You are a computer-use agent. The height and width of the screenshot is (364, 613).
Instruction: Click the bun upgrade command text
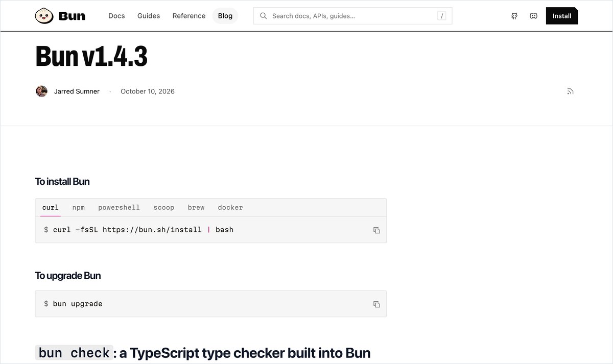pos(78,304)
